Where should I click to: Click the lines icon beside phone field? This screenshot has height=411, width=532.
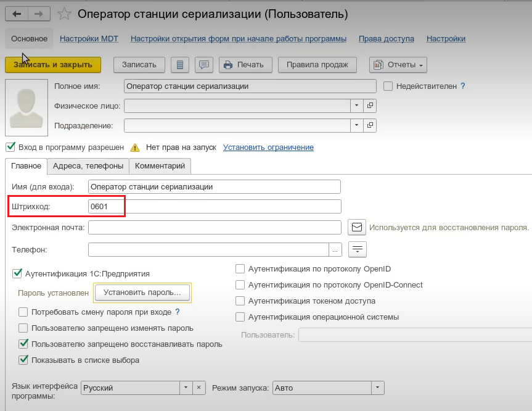coord(357,249)
